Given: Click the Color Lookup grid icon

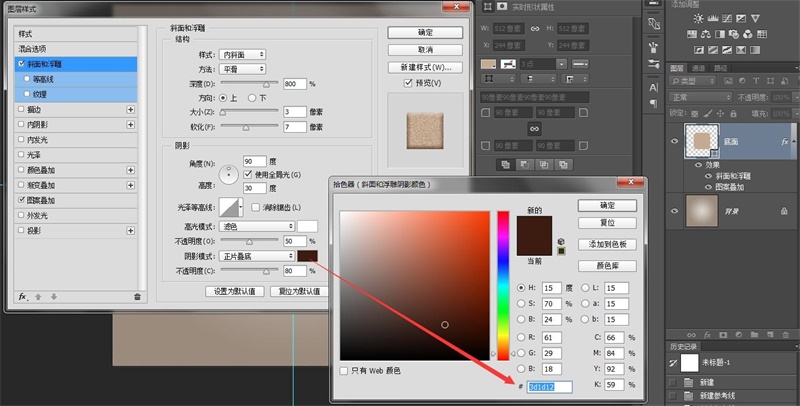Looking at the screenshot, I should coord(761,34).
